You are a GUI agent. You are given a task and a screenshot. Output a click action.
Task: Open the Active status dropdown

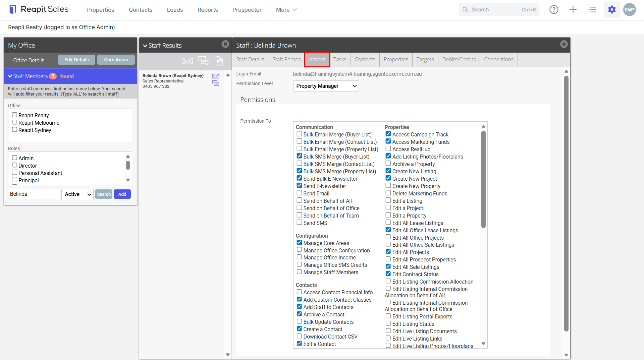77,194
